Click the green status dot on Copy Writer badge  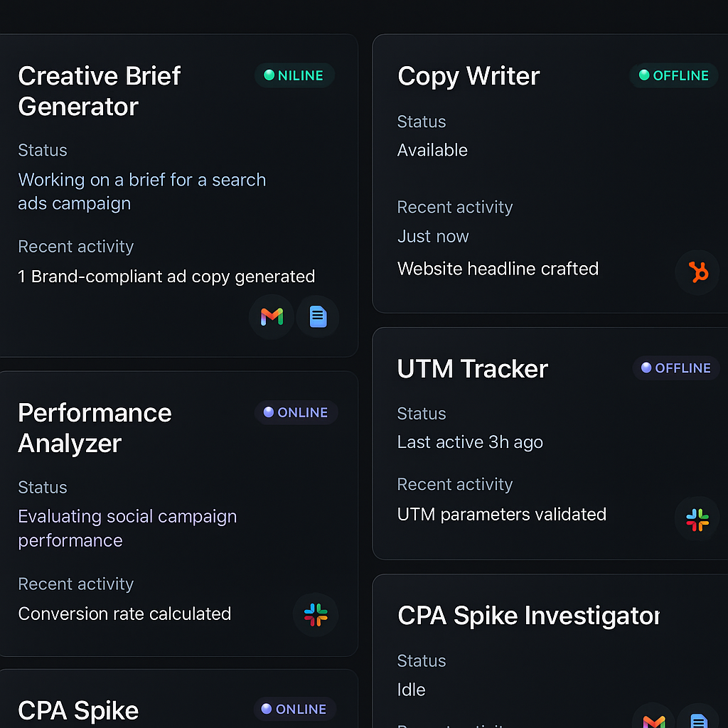pos(644,75)
